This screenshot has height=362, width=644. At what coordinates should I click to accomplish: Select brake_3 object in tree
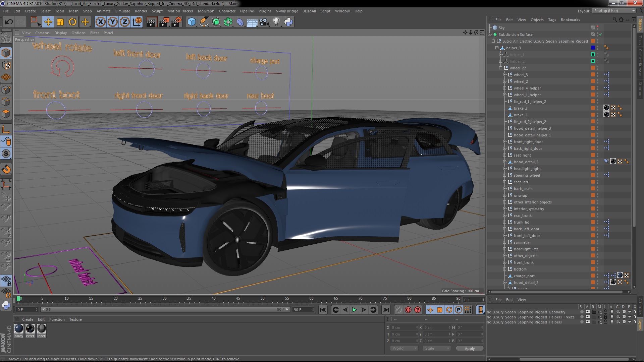[x=520, y=108]
